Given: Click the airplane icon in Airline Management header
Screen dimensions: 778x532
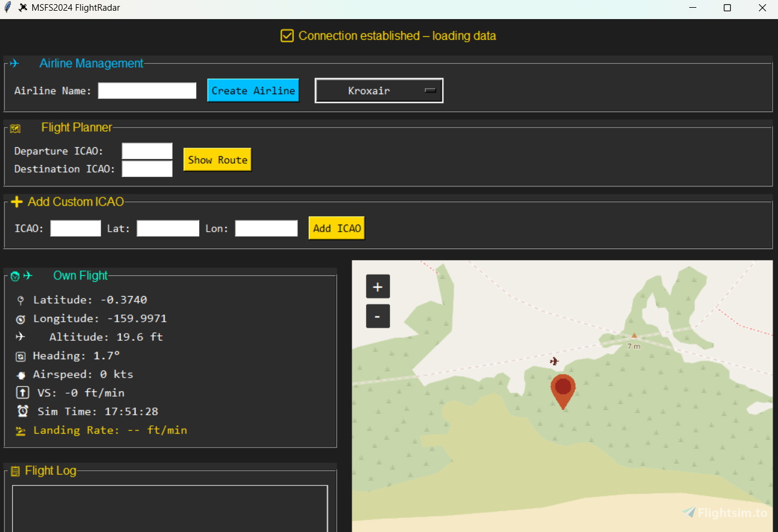Looking at the screenshot, I should point(15,63).
